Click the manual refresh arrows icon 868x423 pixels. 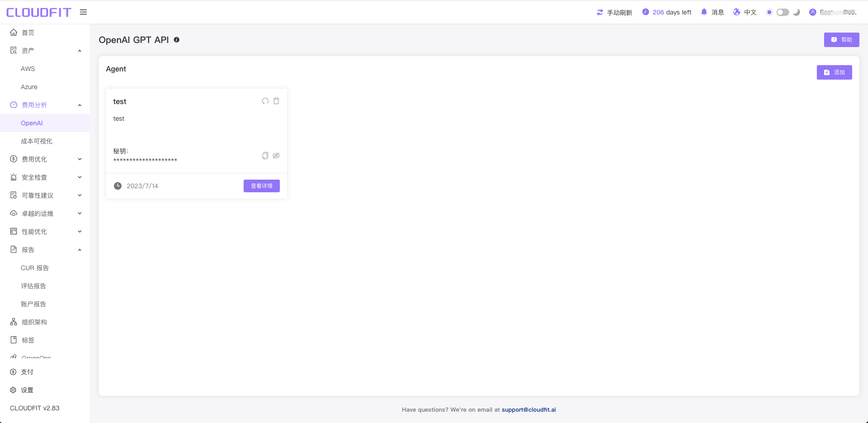pyautogui.click(x=600, y=12)
